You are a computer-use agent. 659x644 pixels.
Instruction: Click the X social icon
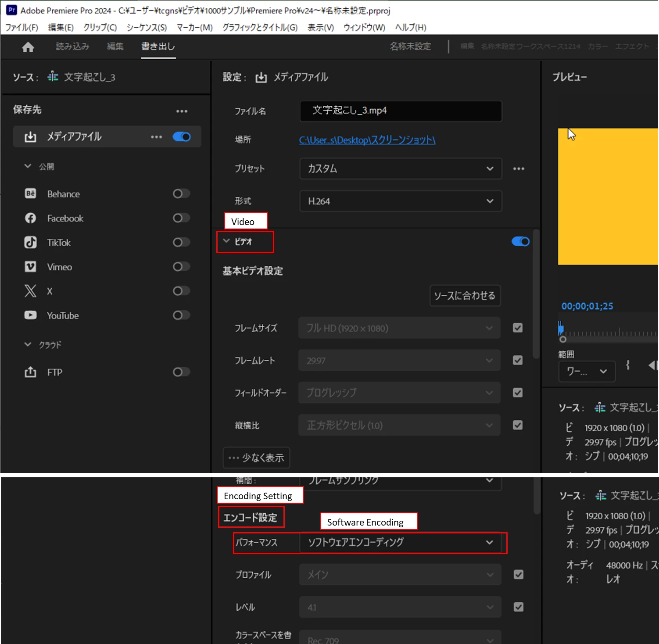pyautogui.click(x=30, y=291)
